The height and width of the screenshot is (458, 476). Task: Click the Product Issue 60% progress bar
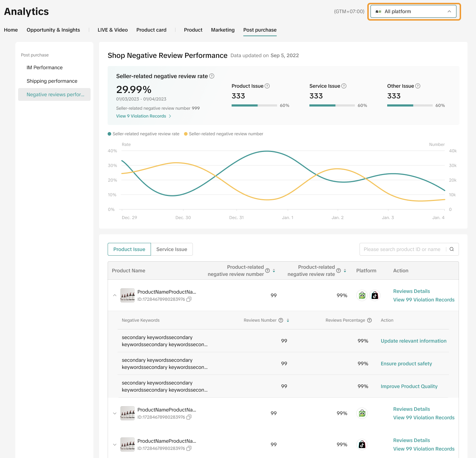[x=254, y=105]
